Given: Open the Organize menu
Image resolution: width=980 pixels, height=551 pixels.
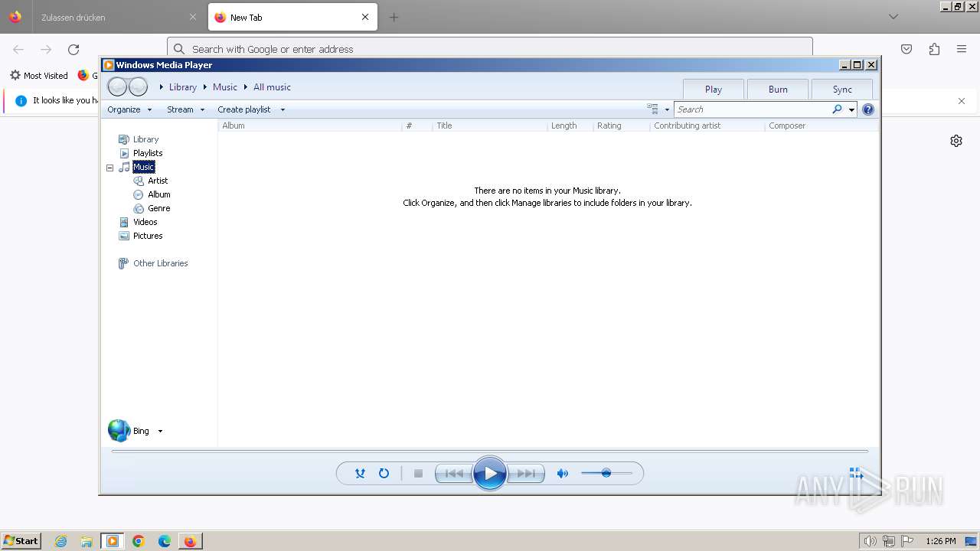Looking at the screenshot, I should click(129, 109).
